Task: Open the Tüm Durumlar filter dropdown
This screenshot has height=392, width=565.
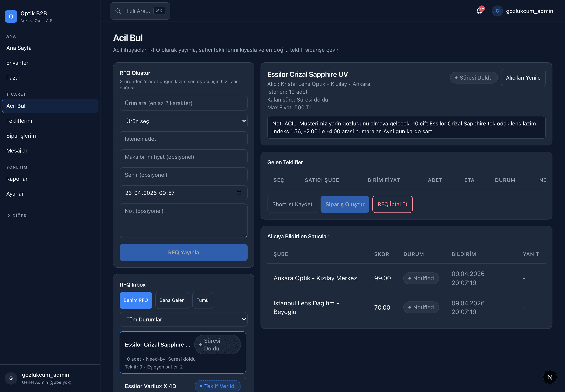Action: [183, 319]
